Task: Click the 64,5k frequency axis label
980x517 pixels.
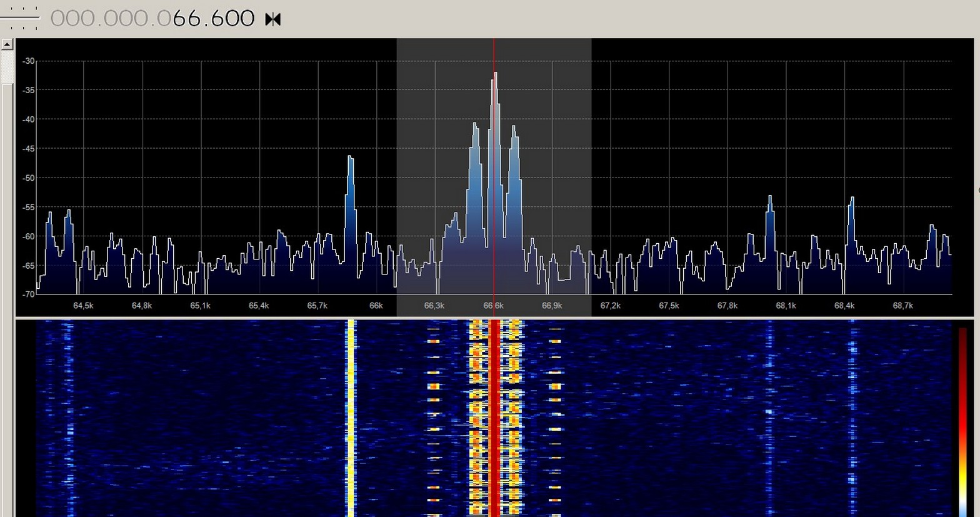Action: tap(83, 306)
